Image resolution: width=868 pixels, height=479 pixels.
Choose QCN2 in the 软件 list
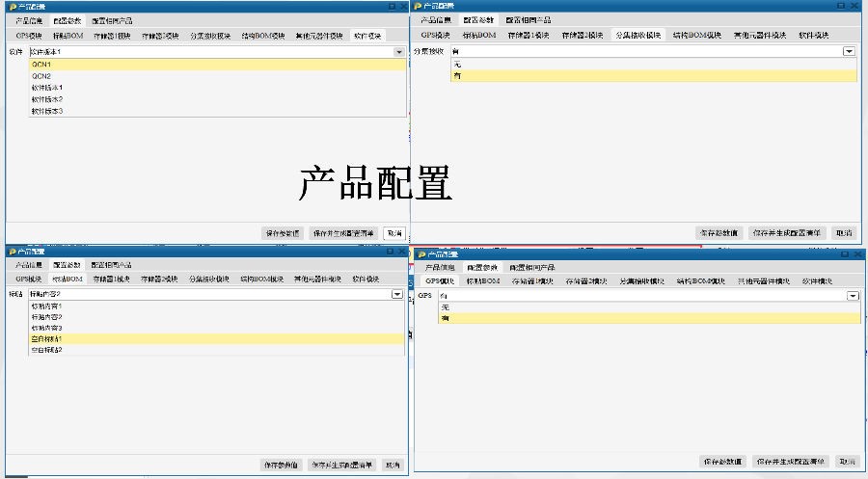tap(41, 76)
